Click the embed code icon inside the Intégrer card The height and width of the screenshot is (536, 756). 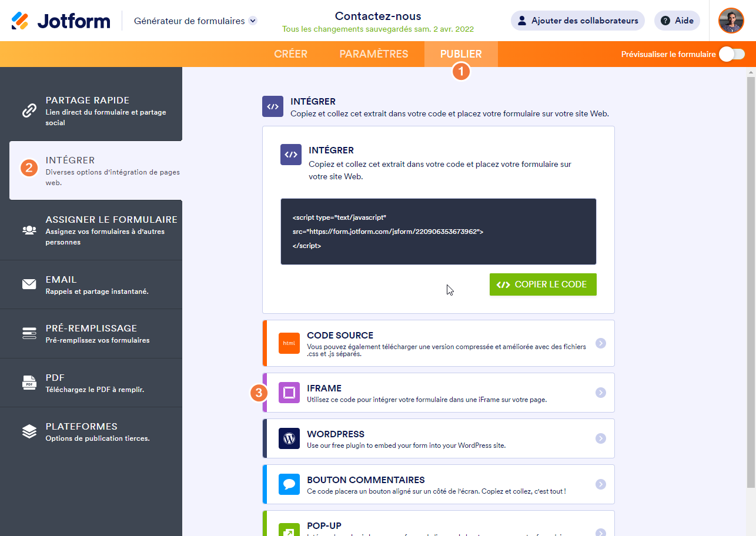[x=291, y=155]
